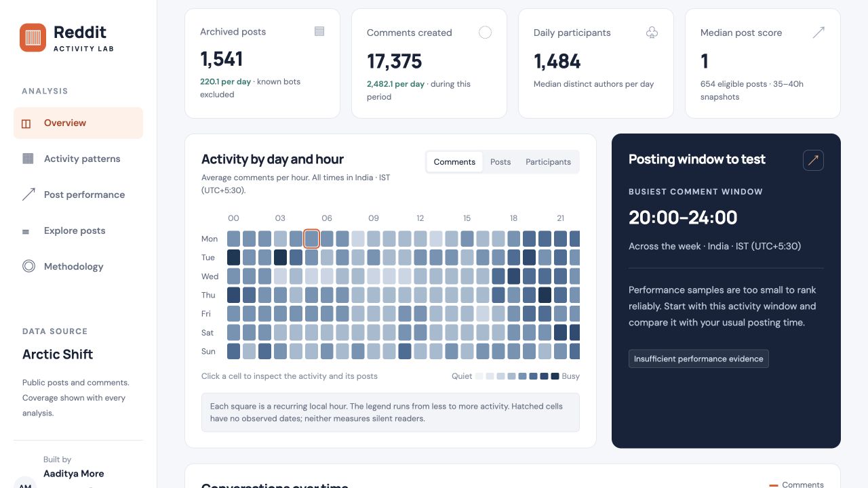The image size is (868, 488).
Task: Click the Arctic Shift data source name
Action: click(x=58, y=354)
